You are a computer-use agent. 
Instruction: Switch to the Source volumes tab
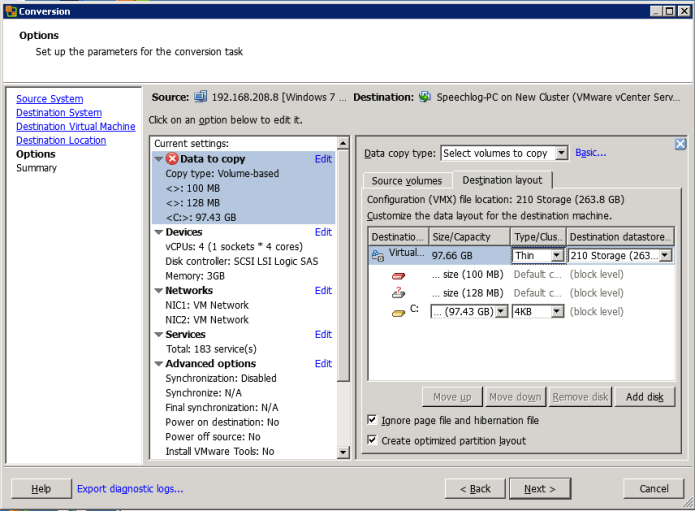click(x=406, y=181)
